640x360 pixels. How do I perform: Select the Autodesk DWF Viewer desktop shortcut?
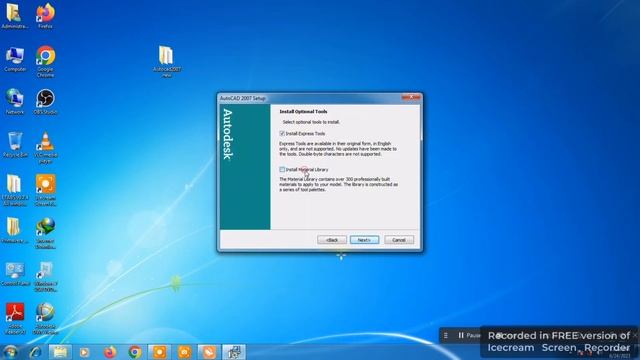click(45, 319)
